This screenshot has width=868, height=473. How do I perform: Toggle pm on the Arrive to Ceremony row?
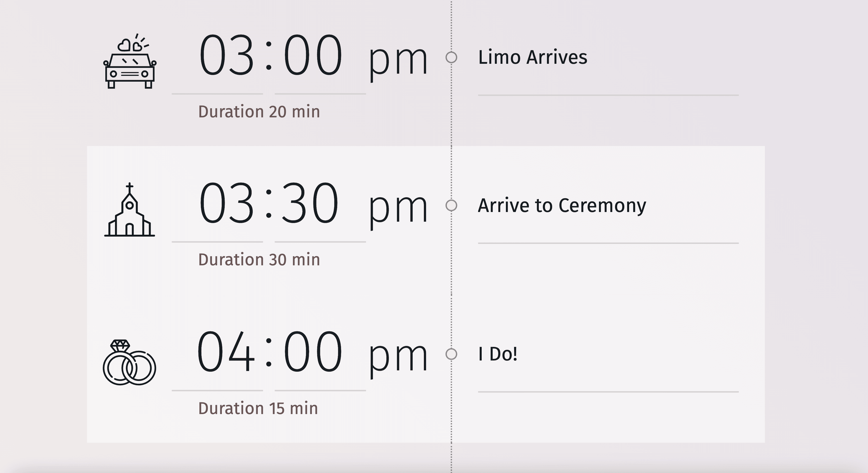(x=398, y=209)
